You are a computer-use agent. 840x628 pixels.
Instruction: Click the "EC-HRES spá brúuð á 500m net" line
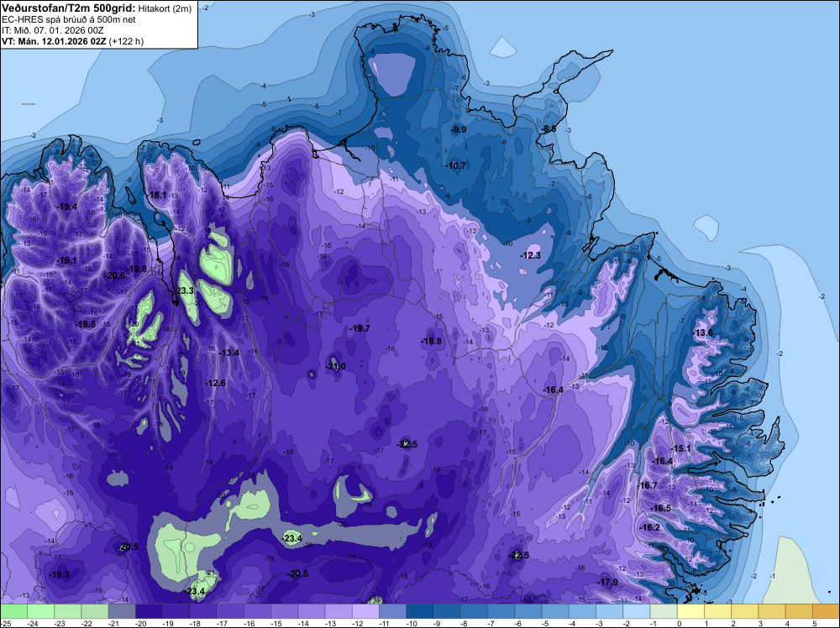[x=69, y=19]
